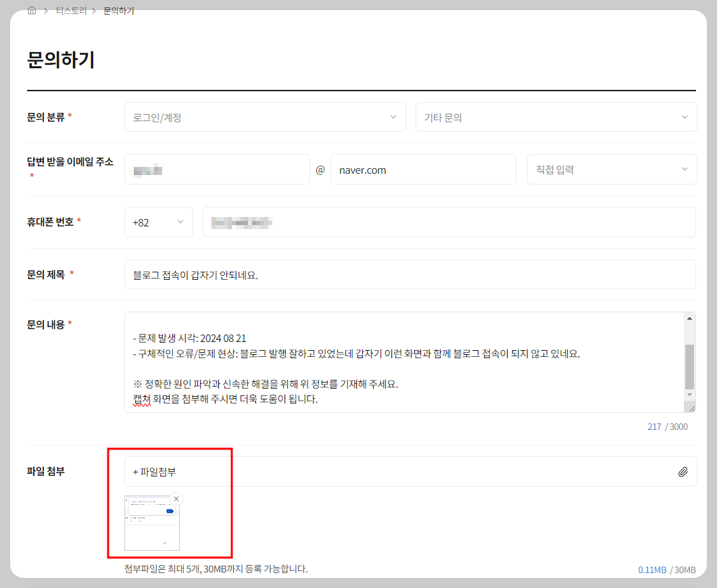The height and width of the screenshot is (588, 717).
Task: Open the 로그인/계정 inquiry category dropdown
Action: (x=265, y=116)
